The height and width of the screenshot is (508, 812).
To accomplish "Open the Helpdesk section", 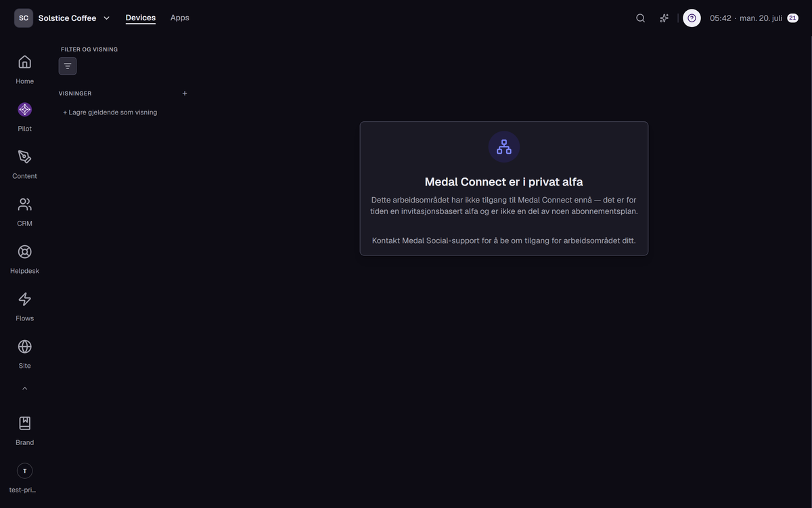I will tap(24, 259).
